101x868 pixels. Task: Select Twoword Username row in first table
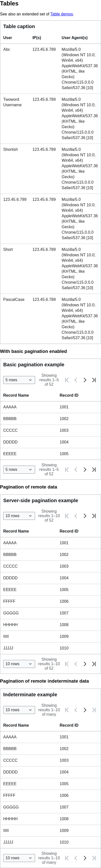[50, 119]
